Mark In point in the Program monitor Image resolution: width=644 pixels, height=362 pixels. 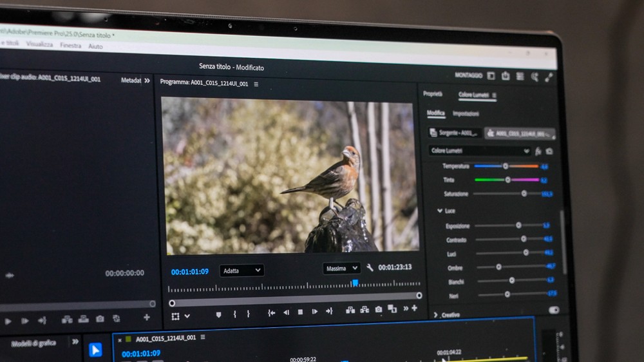click(234, 314)
